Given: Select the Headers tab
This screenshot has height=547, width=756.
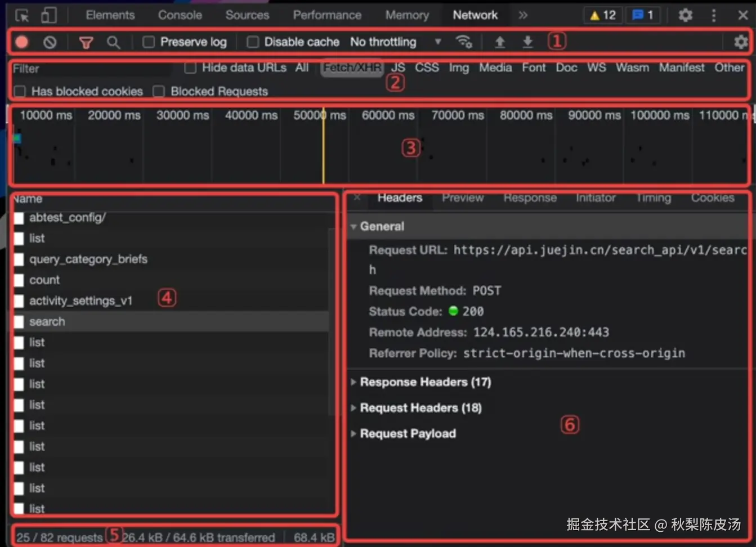Looking at the screenshot, I should [400, 198].
